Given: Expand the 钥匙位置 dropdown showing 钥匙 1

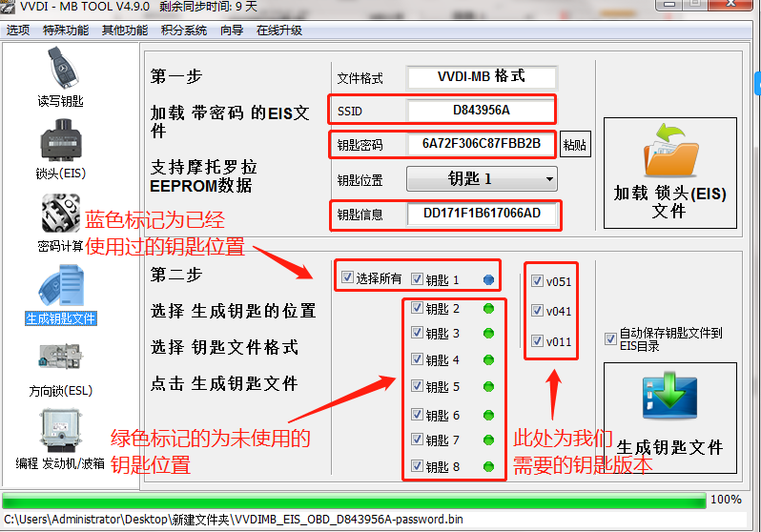Looking at the screenshot, I should click(482, 179).
